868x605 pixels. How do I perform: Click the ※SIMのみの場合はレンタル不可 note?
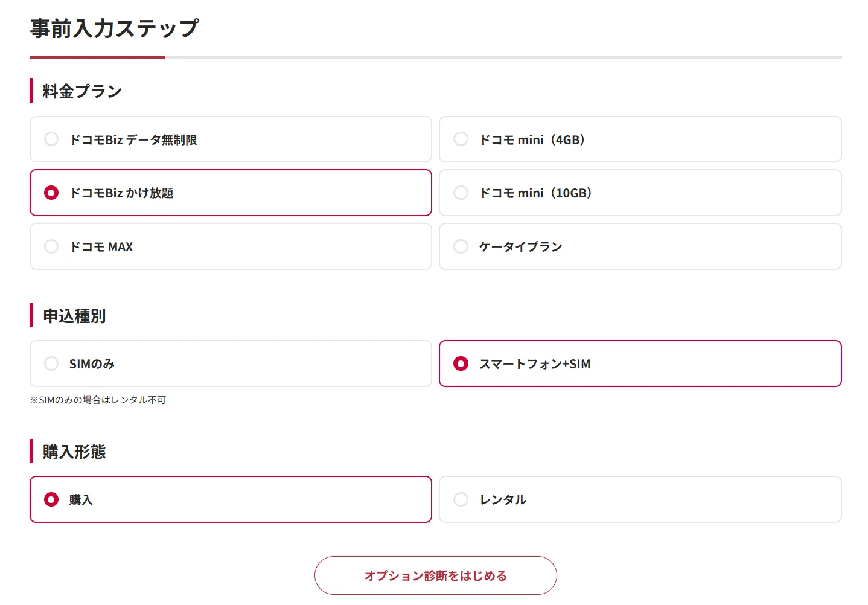[98, 400]
